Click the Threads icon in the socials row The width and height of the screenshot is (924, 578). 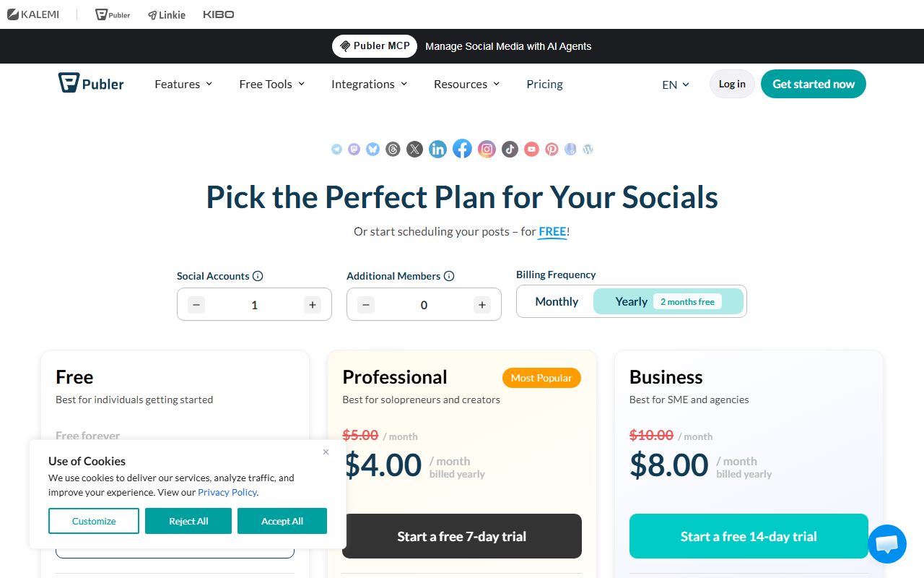coord(393,149)
